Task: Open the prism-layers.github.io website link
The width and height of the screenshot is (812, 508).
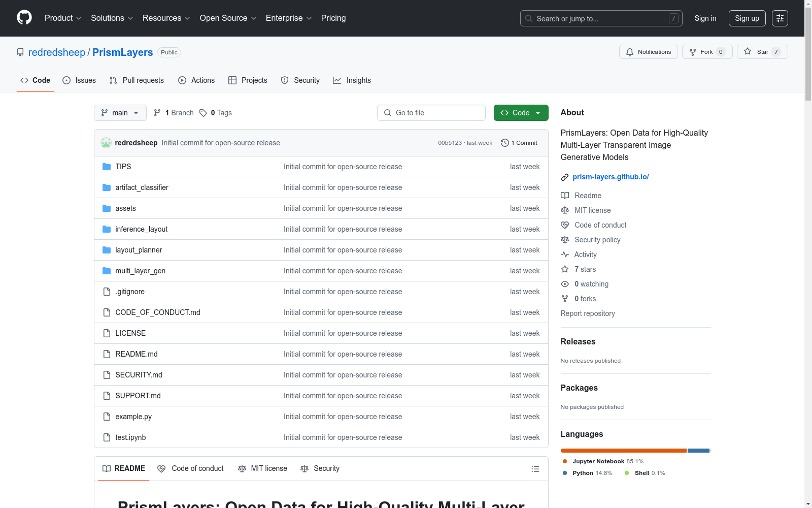Action: [x=611, y=177]
